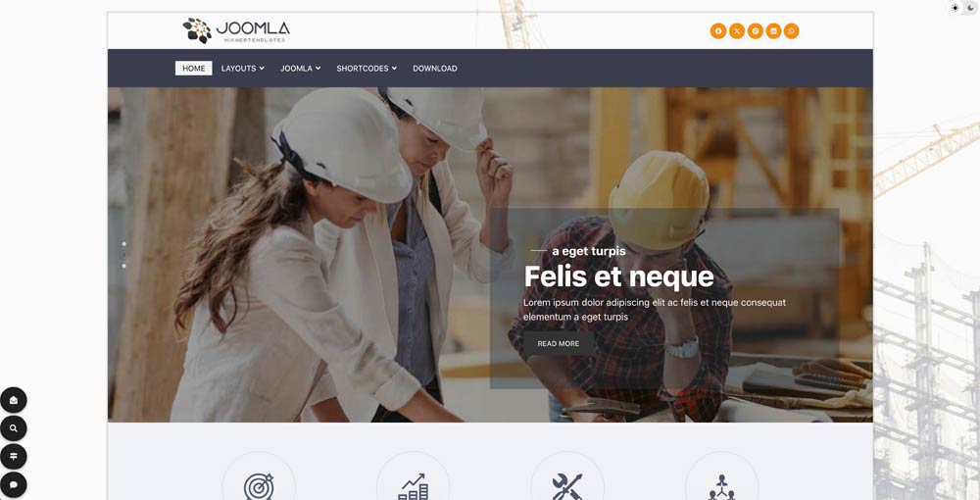This screenshot has height=500, width=980.
Task: Click the Read More button
Action: (x=559, y=344)
